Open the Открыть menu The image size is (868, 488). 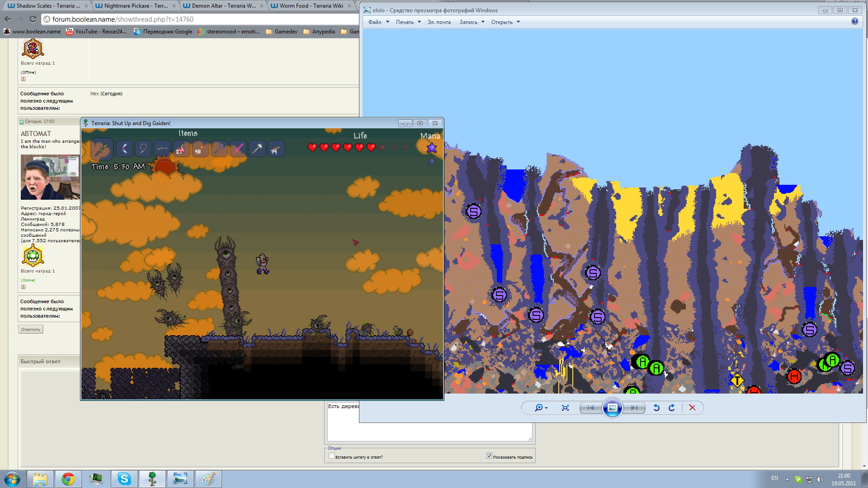(505, 22)
